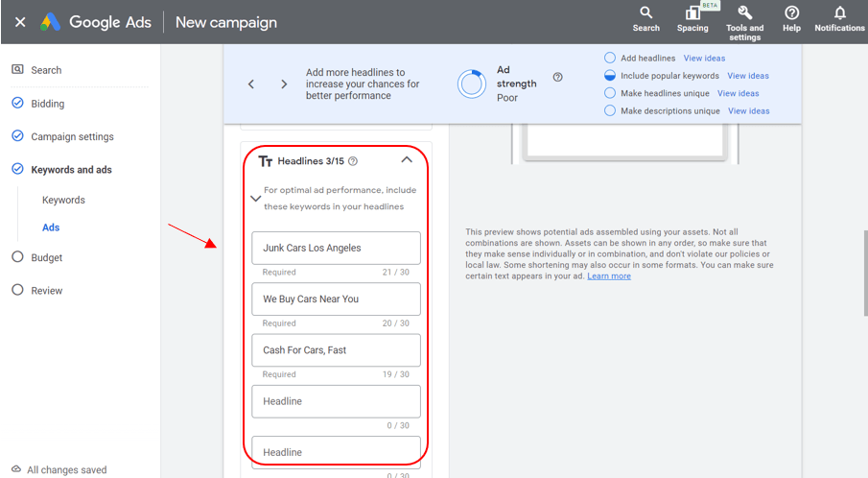Click '20 / 30' character counter
Image resolution: width=868 pixels, height=478 pixels.
point(396,323)
